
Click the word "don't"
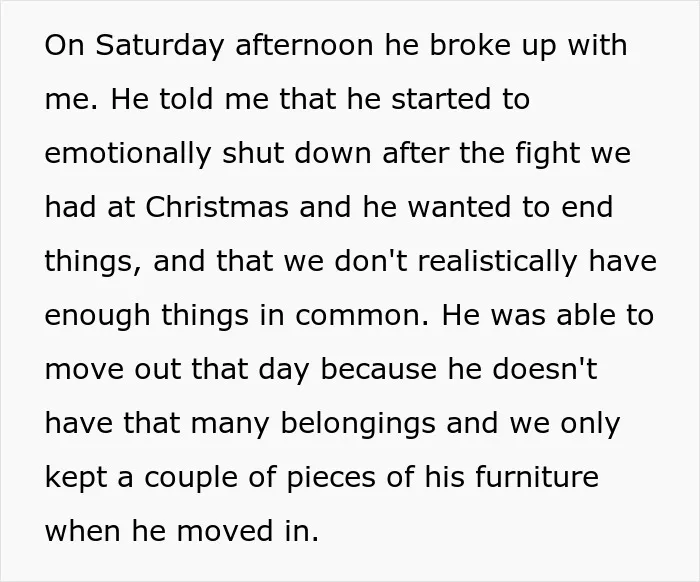point(370,261)
